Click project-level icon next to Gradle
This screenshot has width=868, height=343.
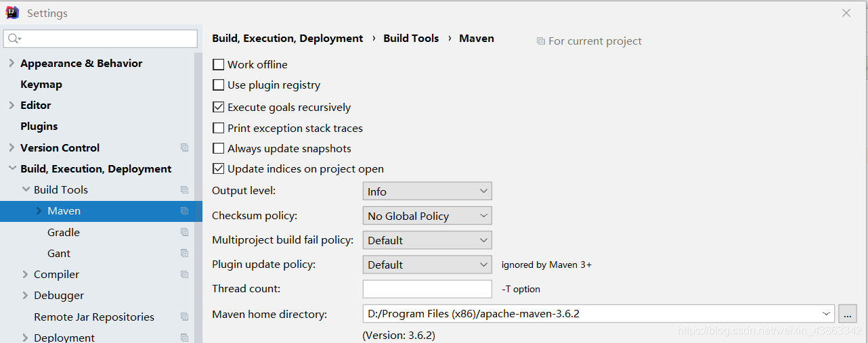click(x=184, y=232)
